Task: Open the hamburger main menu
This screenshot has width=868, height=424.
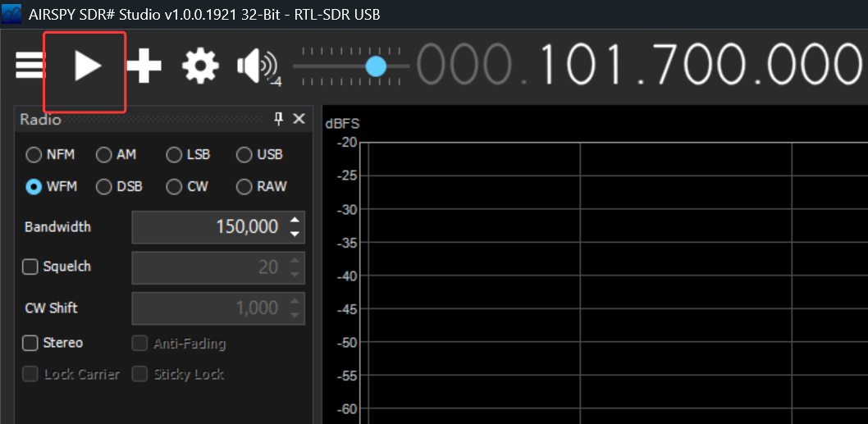Action: [x=30, y=66]
